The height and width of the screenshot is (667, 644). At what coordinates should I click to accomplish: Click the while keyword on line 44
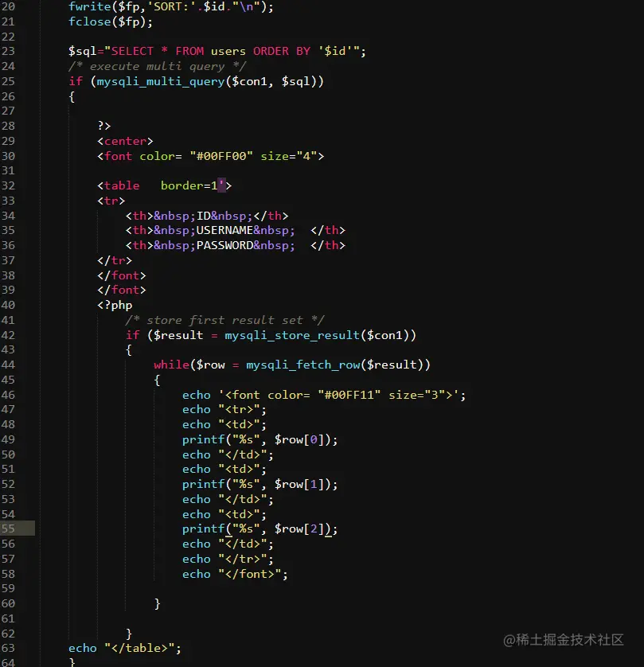[171, 365]
